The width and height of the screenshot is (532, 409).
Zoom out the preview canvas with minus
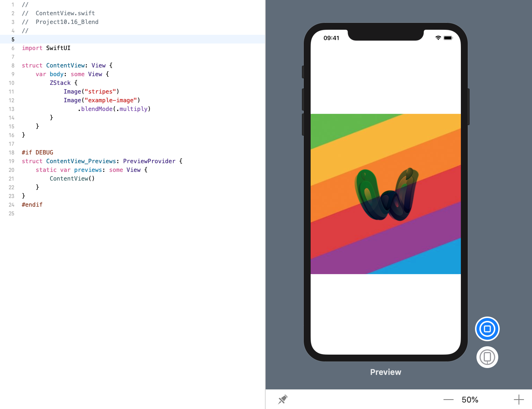pyautogui.click(x=449, y=400)
